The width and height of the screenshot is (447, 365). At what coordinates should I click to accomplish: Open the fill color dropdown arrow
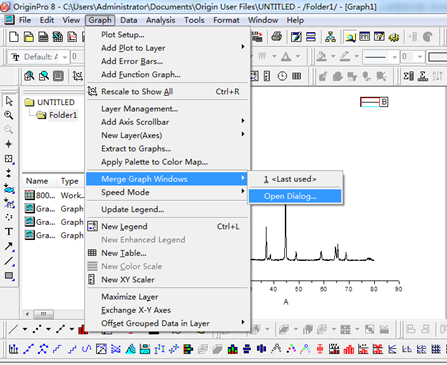pos(333,56)
